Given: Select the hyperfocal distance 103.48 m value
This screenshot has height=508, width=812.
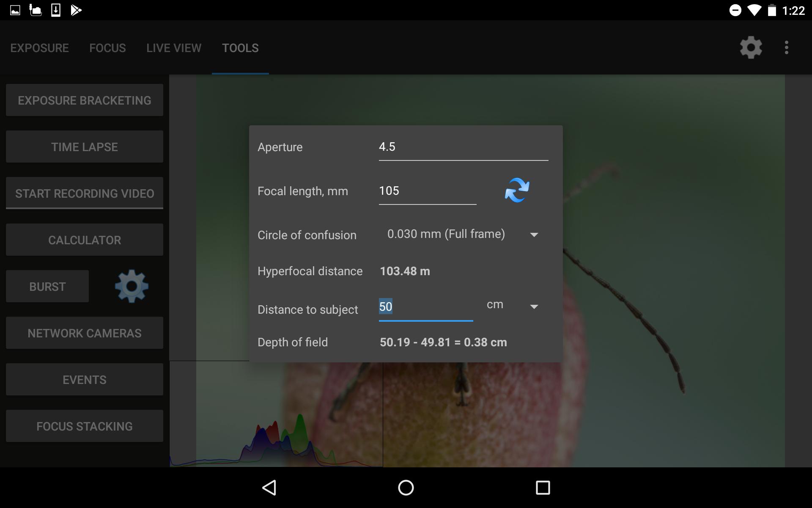Looking at the screenshot, I should (x=405, y=271).
